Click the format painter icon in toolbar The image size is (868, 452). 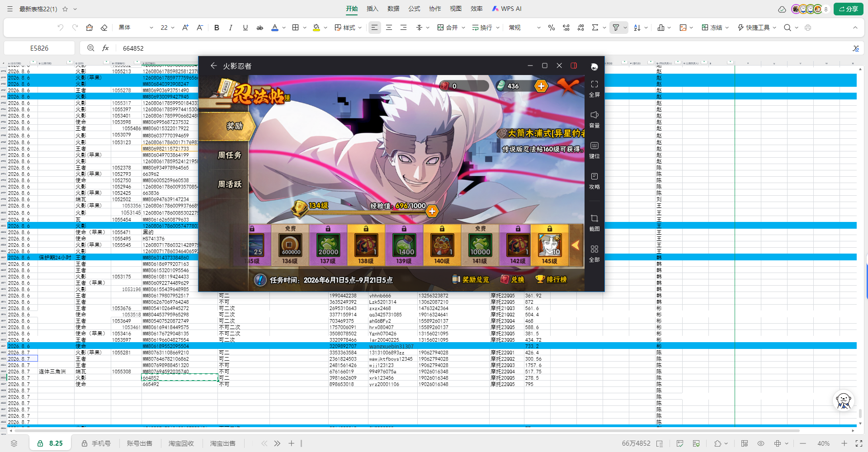tap(90, 28)
